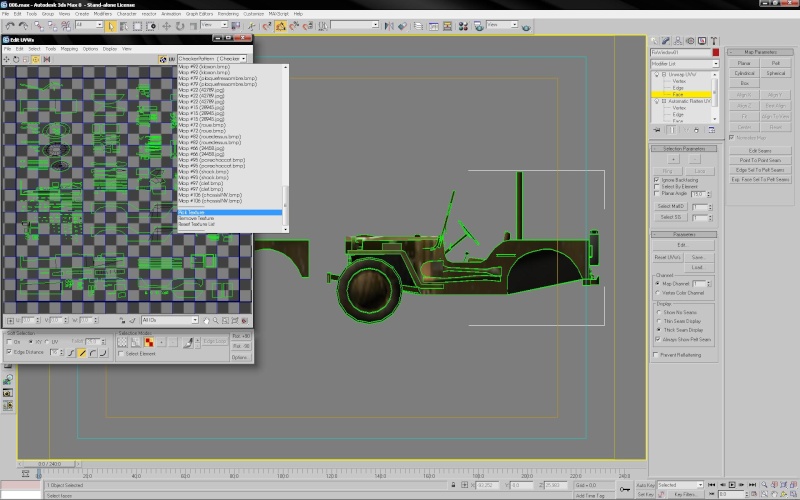Click the time slider 0/240 handle
800x500 pixels.
point(49,464)
